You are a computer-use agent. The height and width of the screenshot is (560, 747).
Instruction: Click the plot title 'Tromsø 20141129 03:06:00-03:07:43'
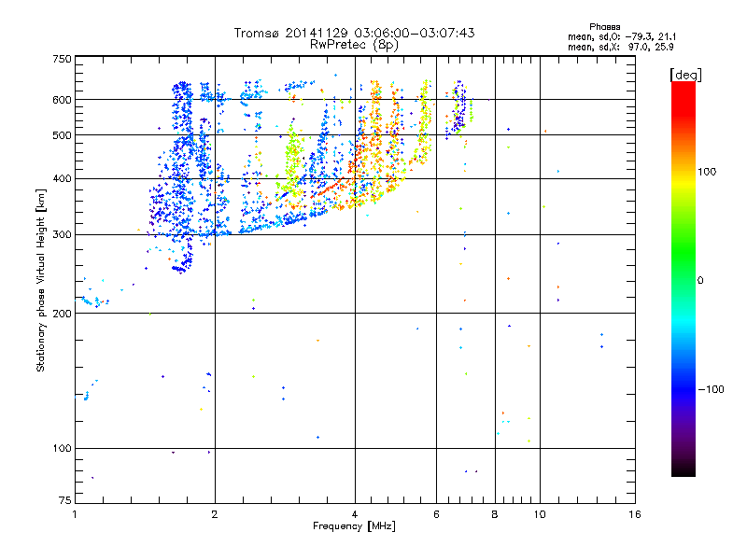[x=354, y=33]
